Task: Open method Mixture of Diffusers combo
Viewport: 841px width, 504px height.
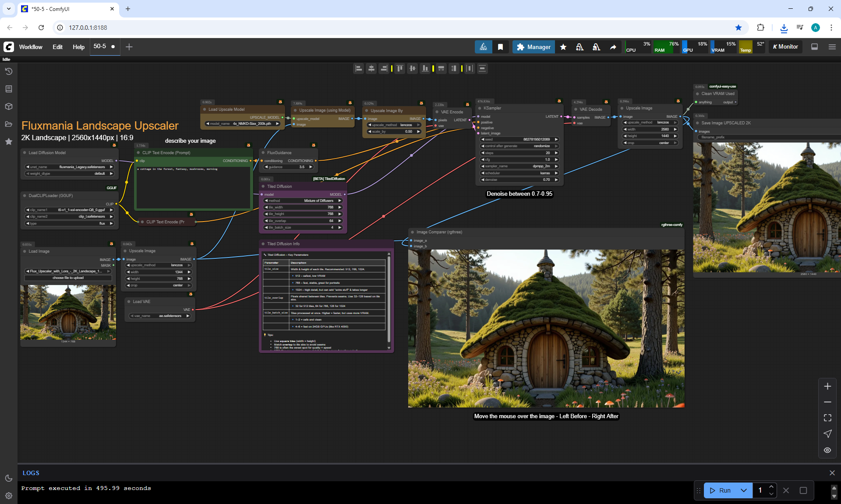Action: (303, 201)
